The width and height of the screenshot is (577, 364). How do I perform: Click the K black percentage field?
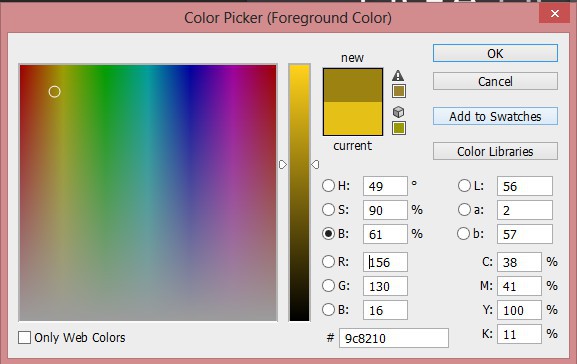tap(519, 334)
